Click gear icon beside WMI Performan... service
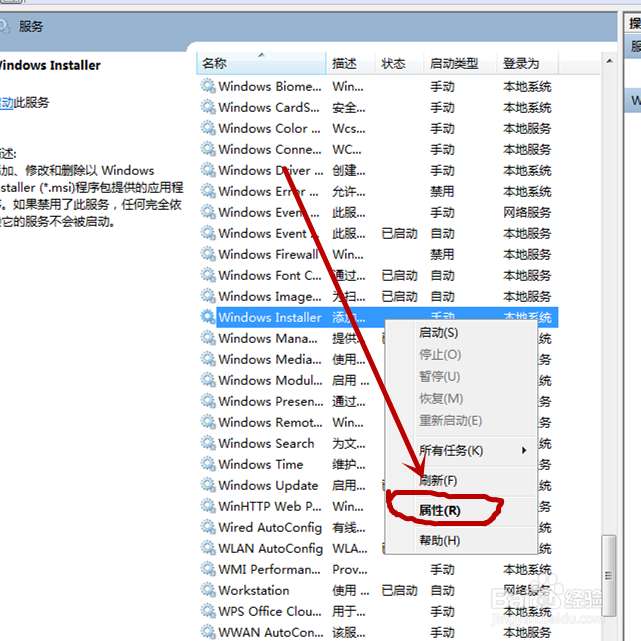Screen dimensions: 641x641 208,569
